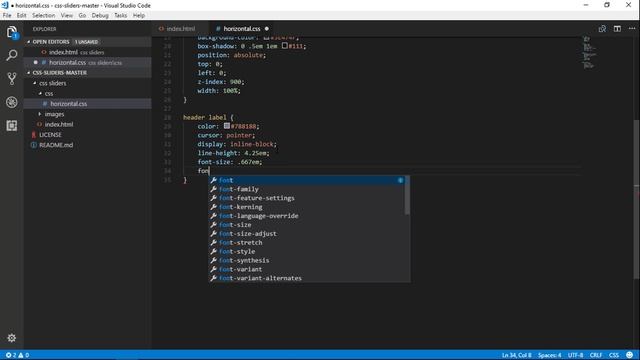Click color swatch next to #788188
Image resolution: width=640 pixels, height=360 pixels.
[x=227, y=126]
